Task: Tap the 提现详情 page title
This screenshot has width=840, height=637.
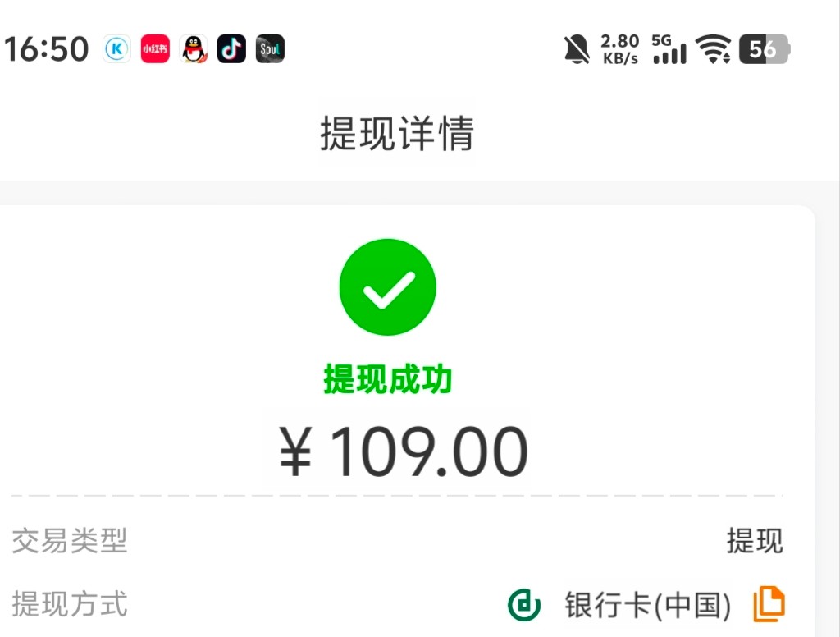Action: (x=397, y=134)
